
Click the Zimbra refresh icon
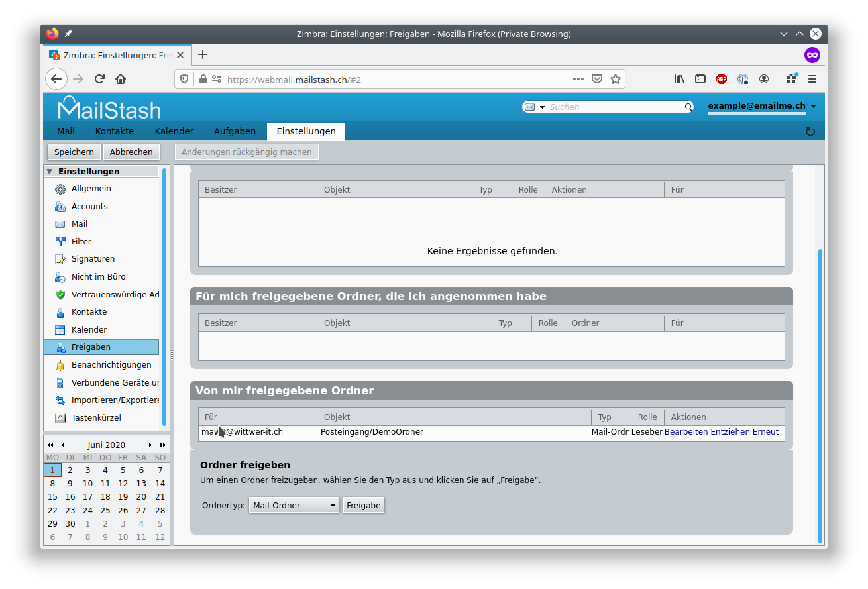click(x=810, y=131)
